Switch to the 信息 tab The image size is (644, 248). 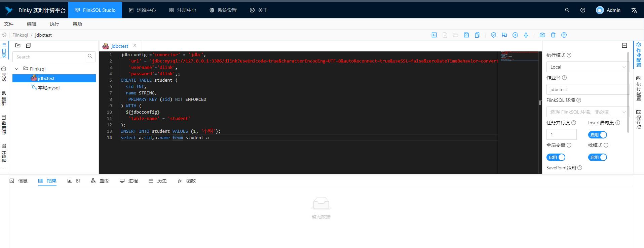[18, 181]
